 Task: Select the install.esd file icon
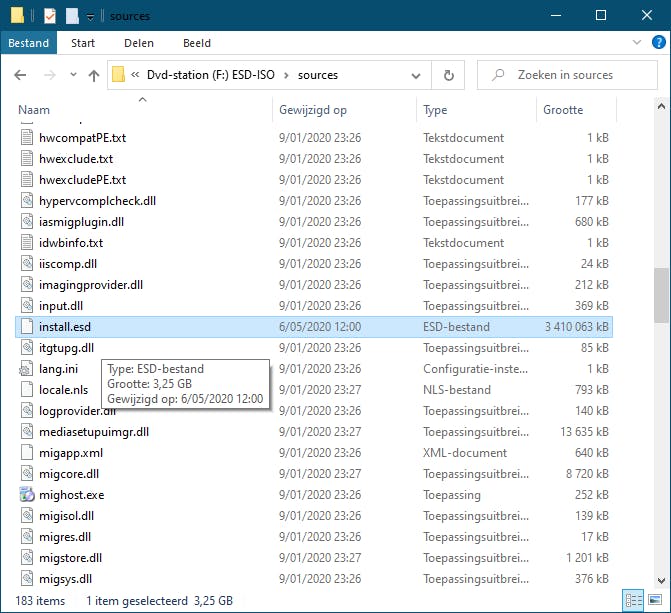coord(27,326)
